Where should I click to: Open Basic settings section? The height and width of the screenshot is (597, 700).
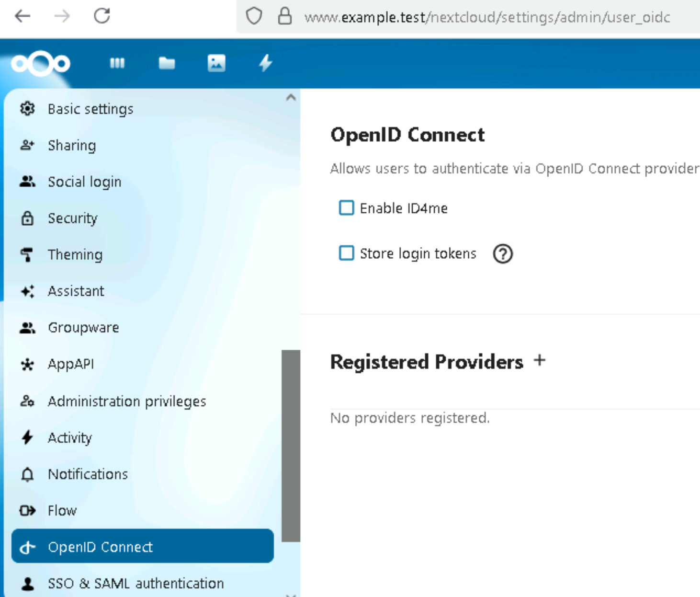(142, 109)
